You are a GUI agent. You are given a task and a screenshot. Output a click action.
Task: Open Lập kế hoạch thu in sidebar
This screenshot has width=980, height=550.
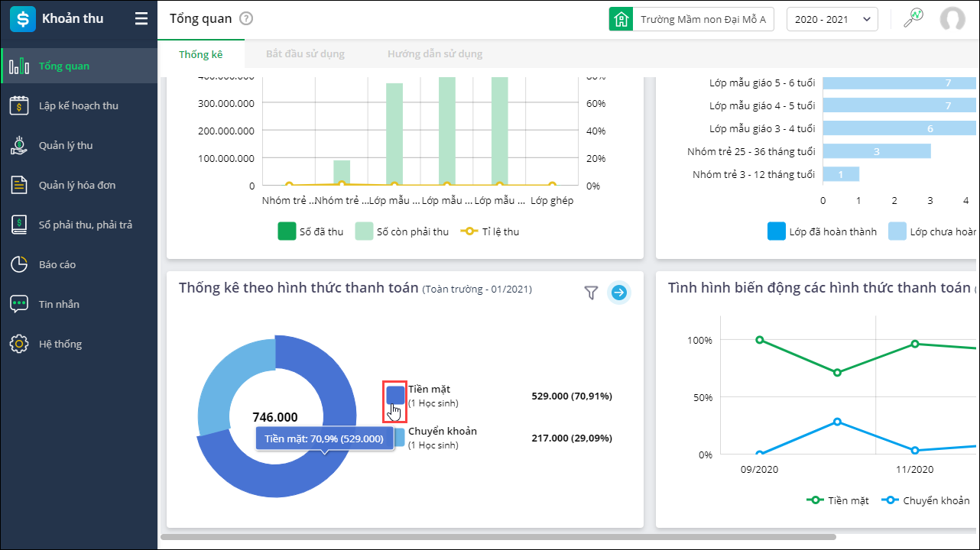pyautogui.click(x=79, y=105)
